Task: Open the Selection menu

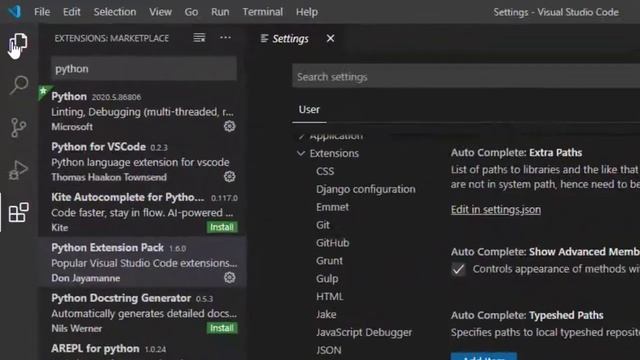Action: pos(115,12)
